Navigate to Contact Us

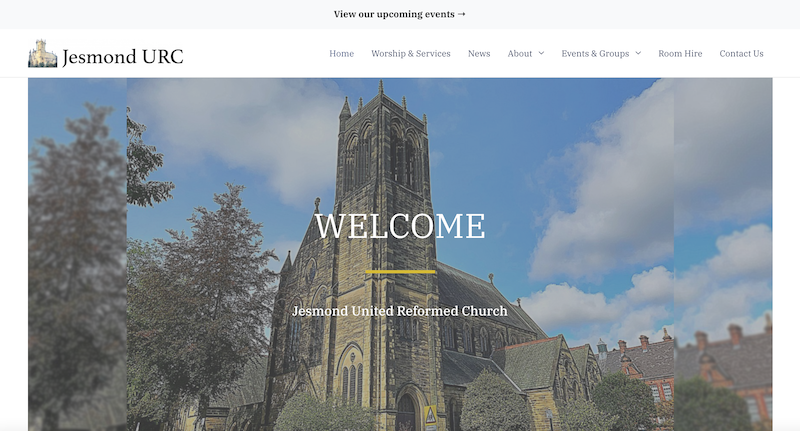coord(741,54)
